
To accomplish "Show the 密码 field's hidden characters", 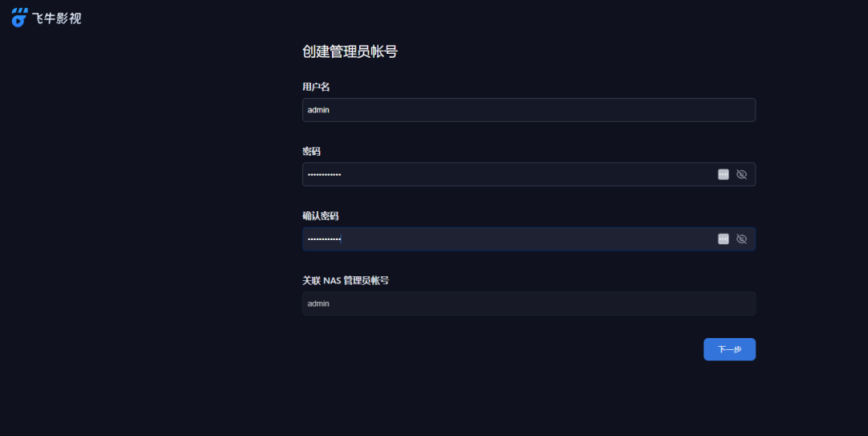I will coord(741,174).
